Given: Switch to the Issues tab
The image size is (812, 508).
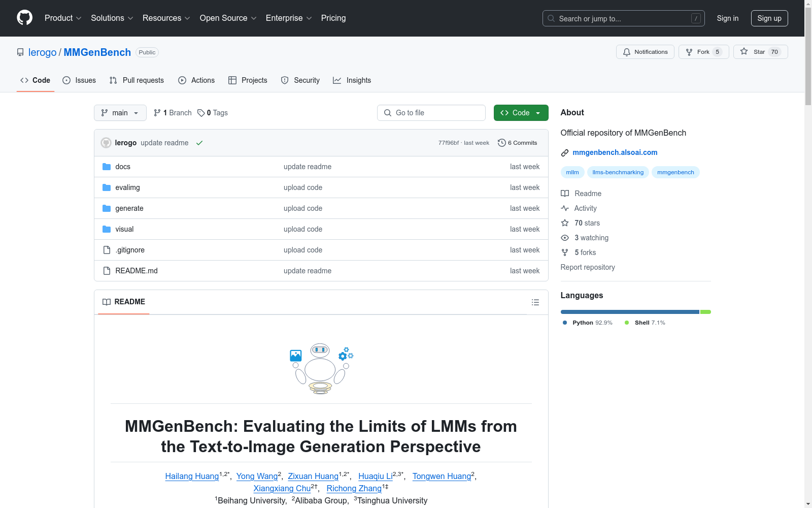Looking at the screenshot, I should pyautogui.click(x=79, y=80).
